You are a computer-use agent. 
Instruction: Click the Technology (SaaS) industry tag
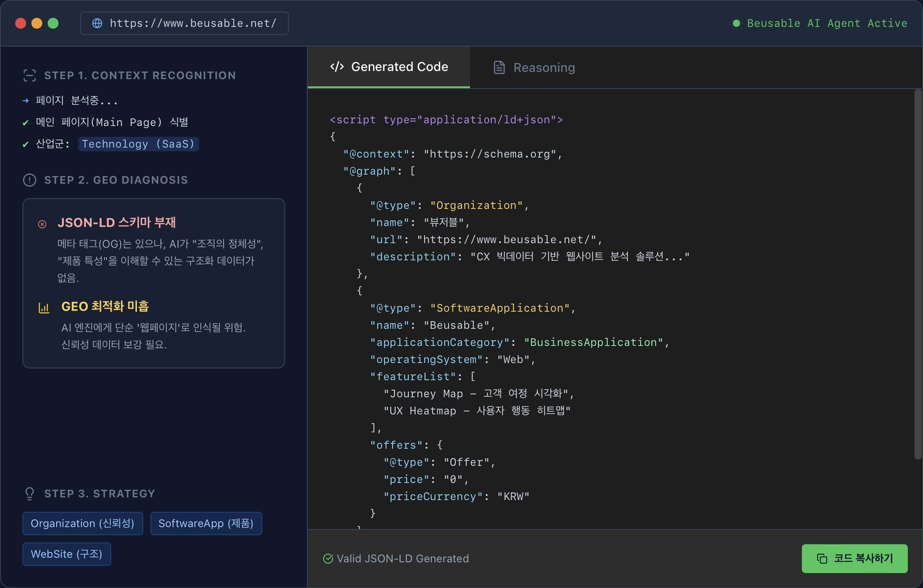pos(138,144)
